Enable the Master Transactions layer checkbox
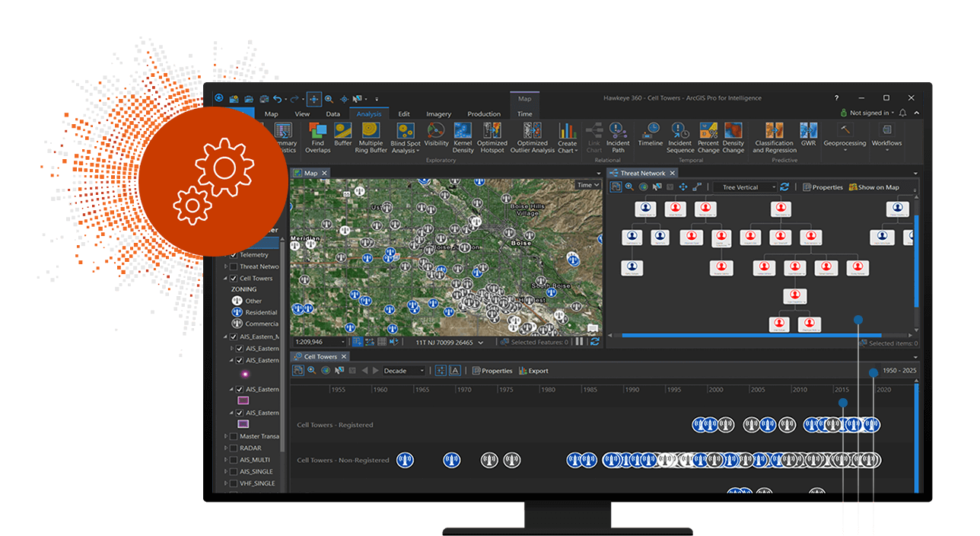The image size is (980, 536). click(234, 436)
